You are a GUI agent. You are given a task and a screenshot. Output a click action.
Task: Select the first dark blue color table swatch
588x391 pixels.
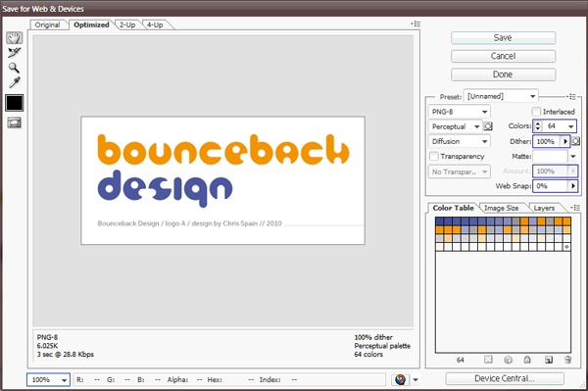point(439,221)
